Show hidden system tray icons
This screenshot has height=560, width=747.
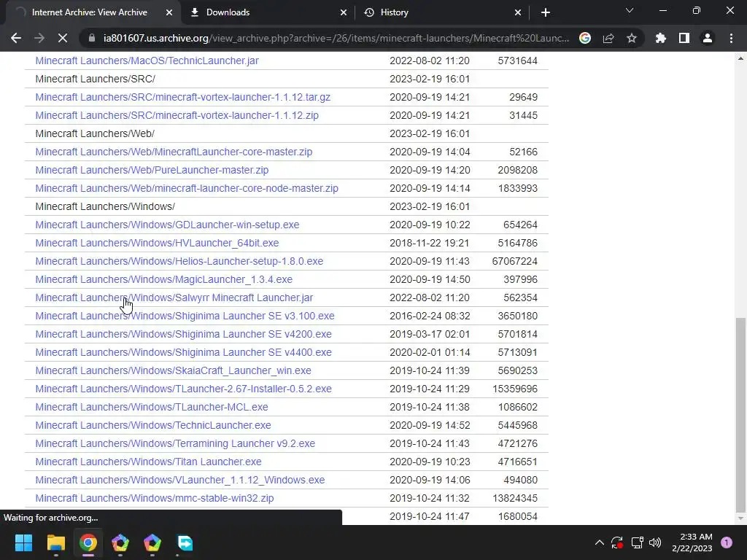[x=600, y=542]
